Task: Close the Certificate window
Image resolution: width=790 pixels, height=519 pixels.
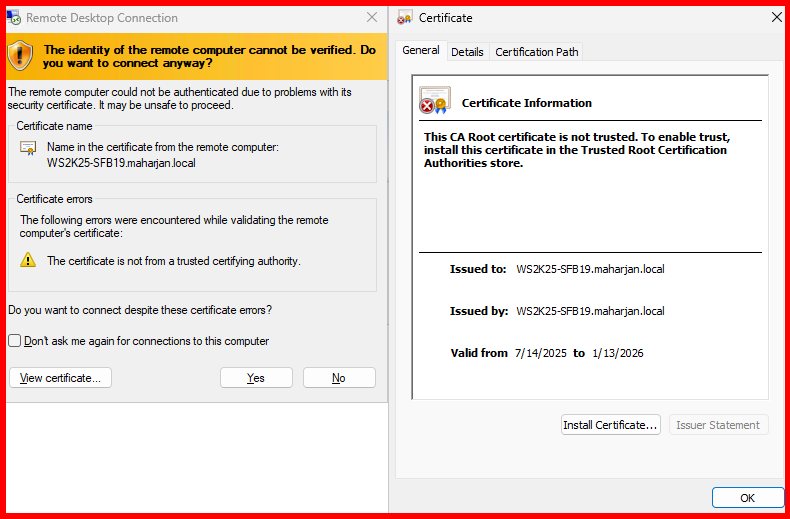Action: point(777,18)
